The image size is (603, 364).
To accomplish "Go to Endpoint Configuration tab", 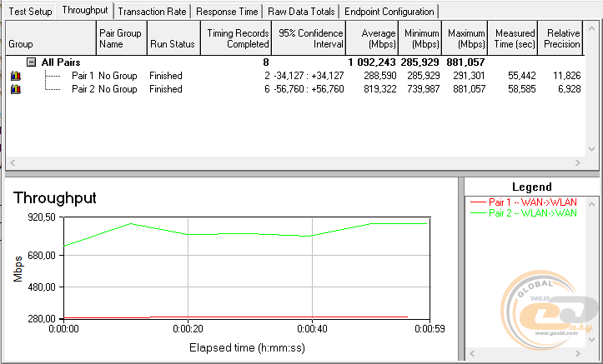I will click(389, 12).
